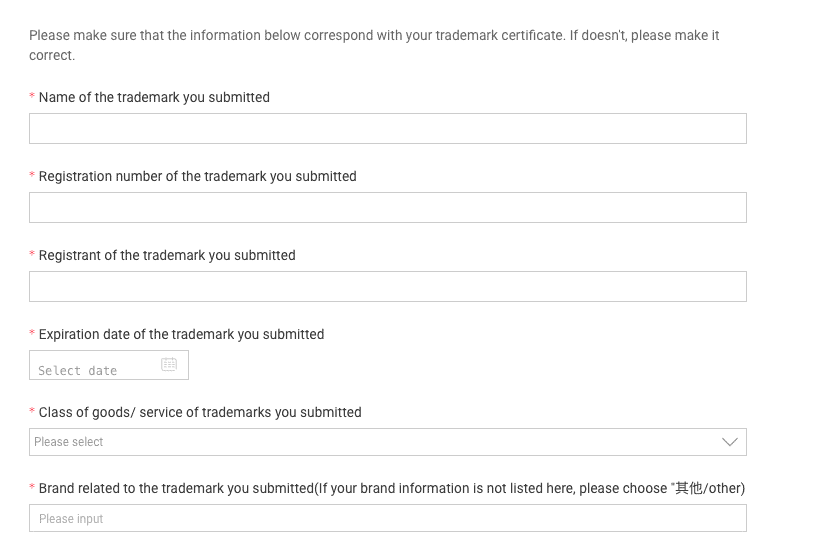Click the registration number text box

pyautogui.click(x=387, y=208)
